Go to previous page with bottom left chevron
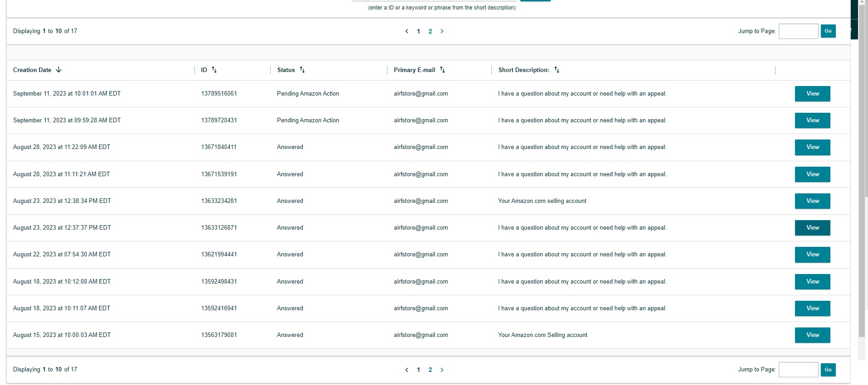This screenshot has width=868, height=385. coord(407,370)
